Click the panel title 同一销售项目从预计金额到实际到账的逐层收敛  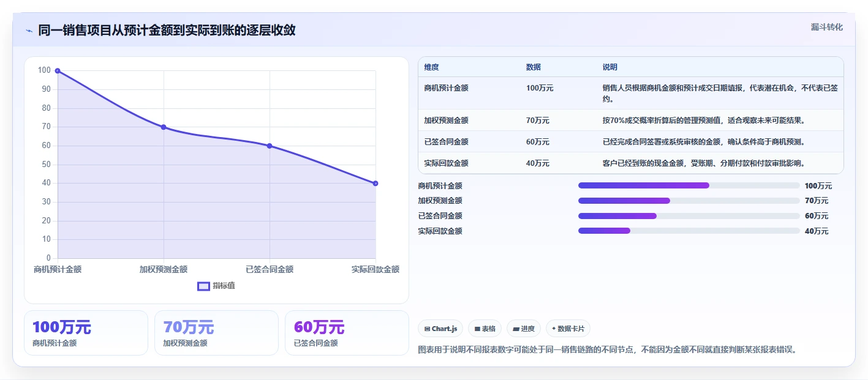tap(167, 30)
